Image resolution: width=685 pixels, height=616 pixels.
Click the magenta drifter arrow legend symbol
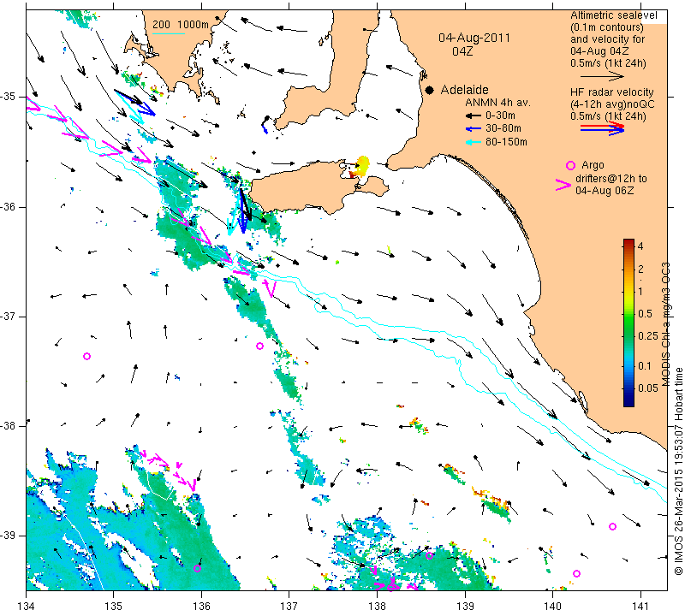click(563, 185)
